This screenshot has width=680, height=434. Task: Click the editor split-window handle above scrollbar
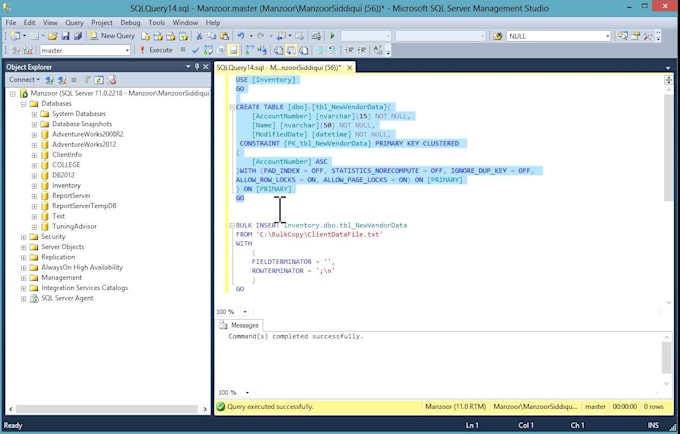(668, 80)
